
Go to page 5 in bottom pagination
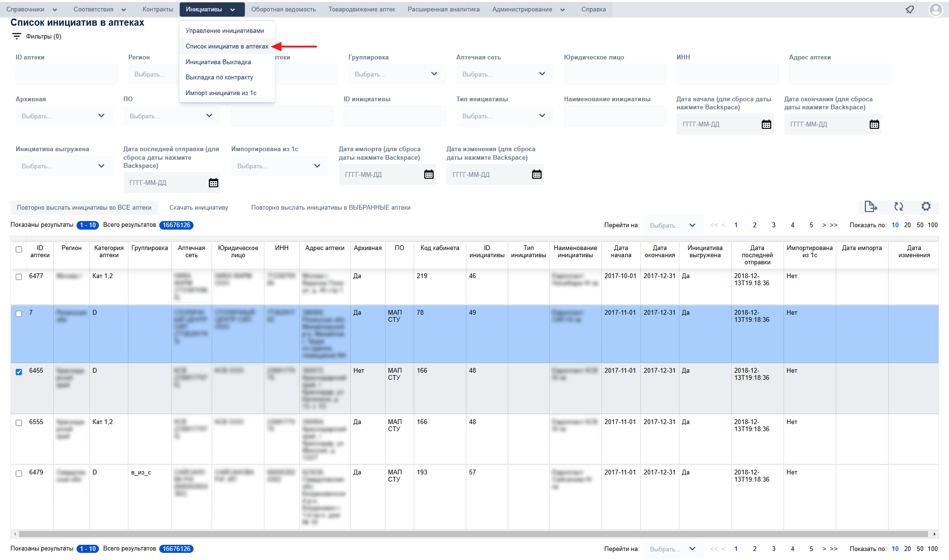click(811, 549)
